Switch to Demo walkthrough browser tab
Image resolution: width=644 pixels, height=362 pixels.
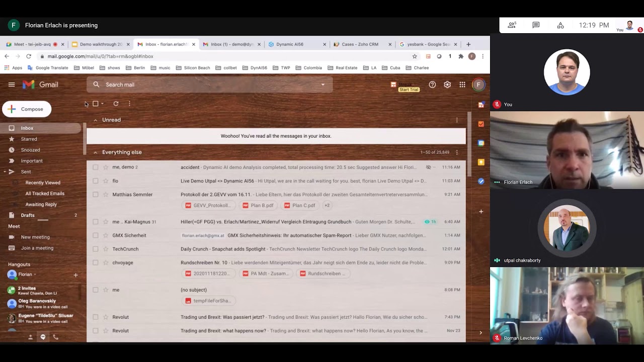[x=101, y=44]
